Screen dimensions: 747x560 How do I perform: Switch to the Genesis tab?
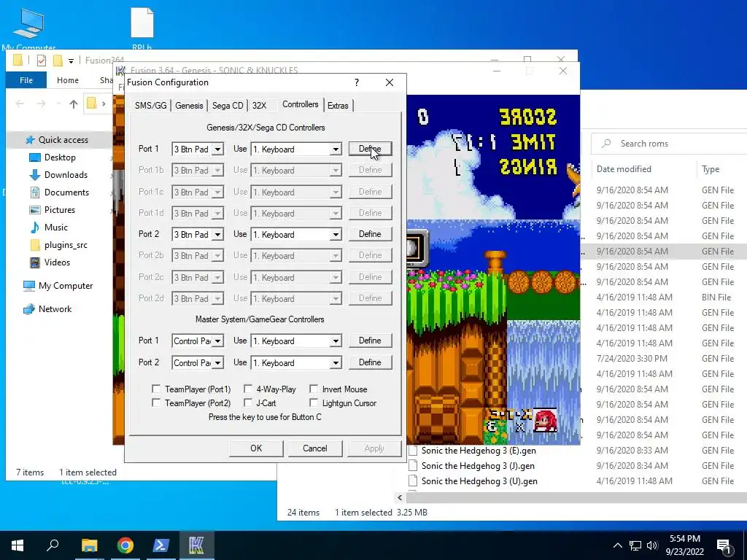click(x=189, y=106)
